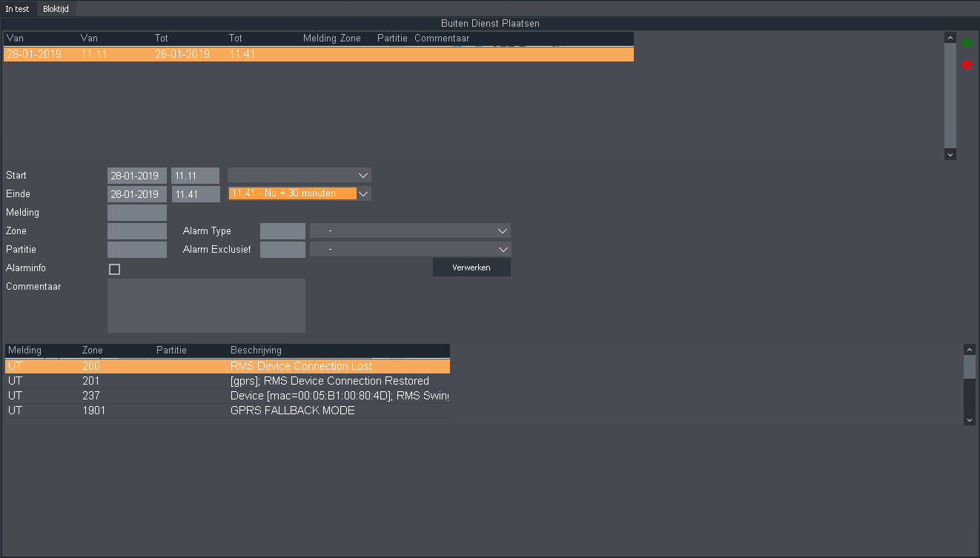Click the Commentaar text area
This screenshot has width=980, height=558.
pos(206,305)
